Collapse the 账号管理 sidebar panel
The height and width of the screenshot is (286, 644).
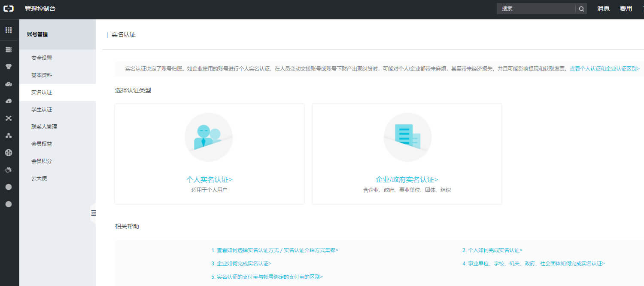pyautogui.click(x=94, y=213)
